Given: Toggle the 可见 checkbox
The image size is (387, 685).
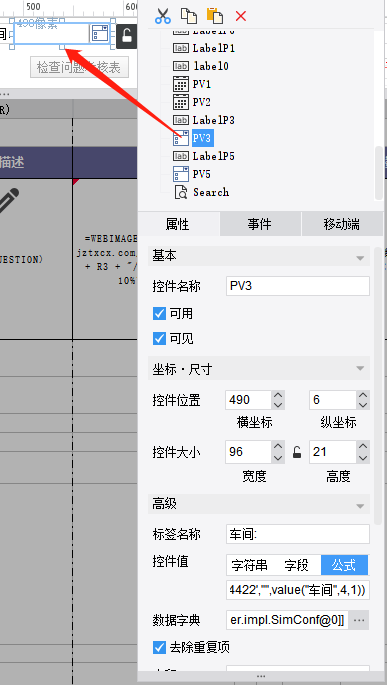Looking at the screenshot, I should click(x=159, y=339).
